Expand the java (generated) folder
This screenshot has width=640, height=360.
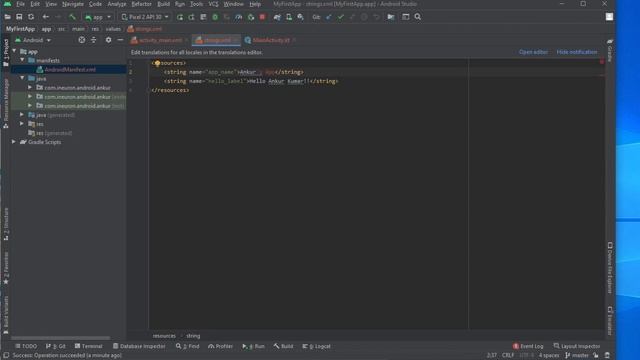22,115
